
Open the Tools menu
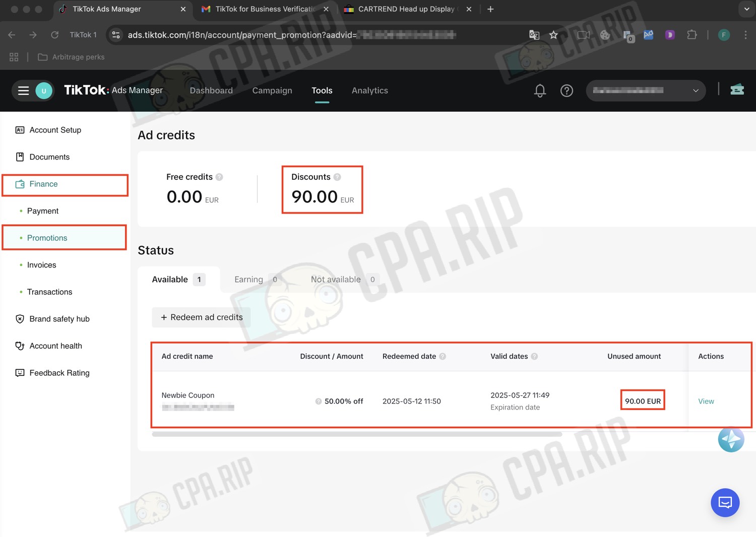(x=322, y=91)
